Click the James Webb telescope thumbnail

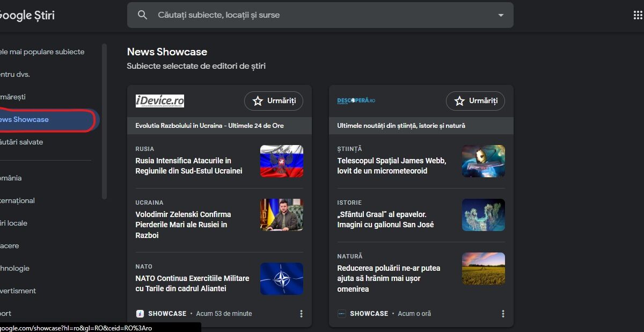point(484,161)
